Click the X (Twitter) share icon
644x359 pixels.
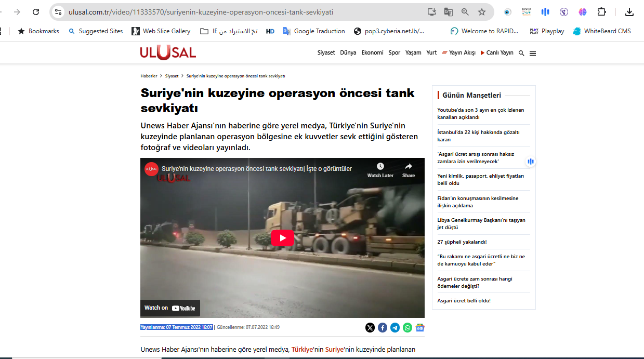(370, 328)
